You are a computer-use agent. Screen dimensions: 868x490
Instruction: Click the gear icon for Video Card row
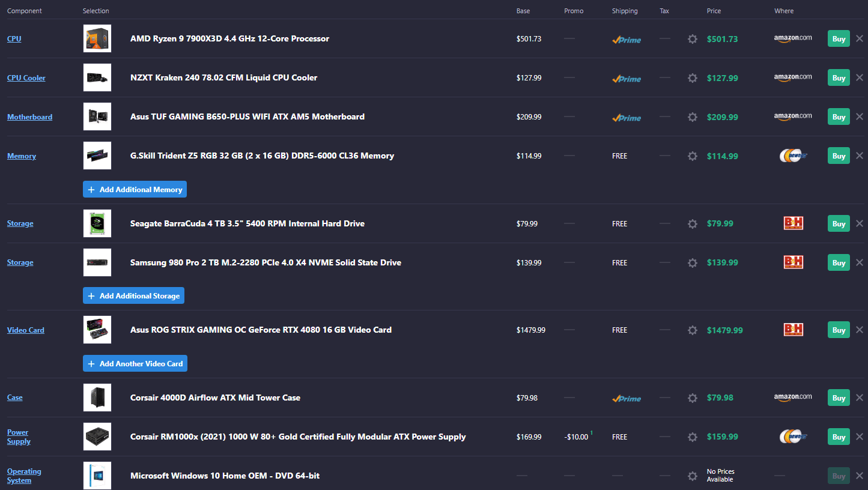692,330
